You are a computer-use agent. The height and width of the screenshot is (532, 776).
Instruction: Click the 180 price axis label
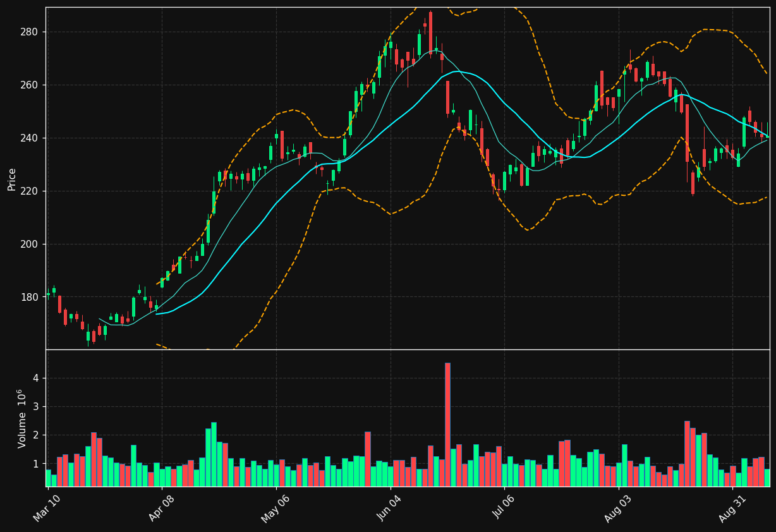click(30, 298)
